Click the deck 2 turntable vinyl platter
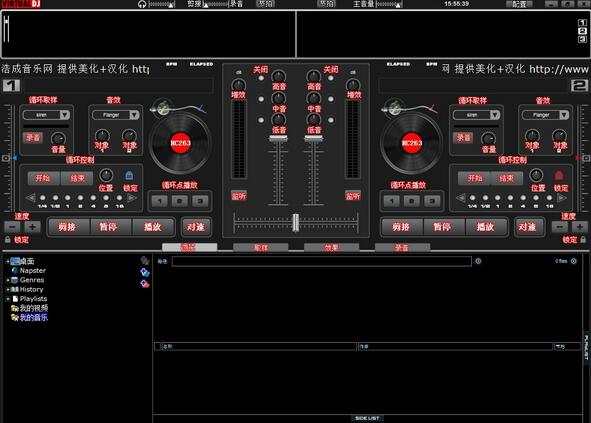591x423 pixels. tap(412, 143)
